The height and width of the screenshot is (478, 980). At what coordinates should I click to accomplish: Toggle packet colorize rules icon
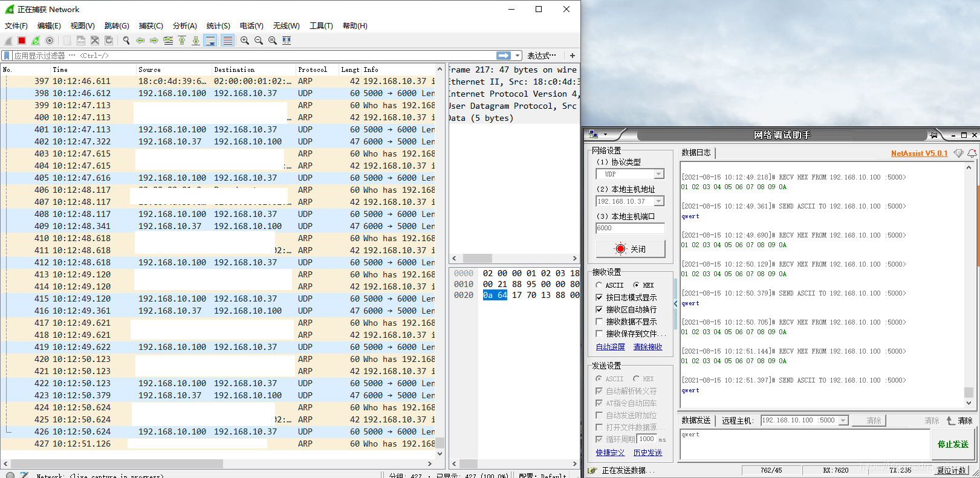(227, 40)
